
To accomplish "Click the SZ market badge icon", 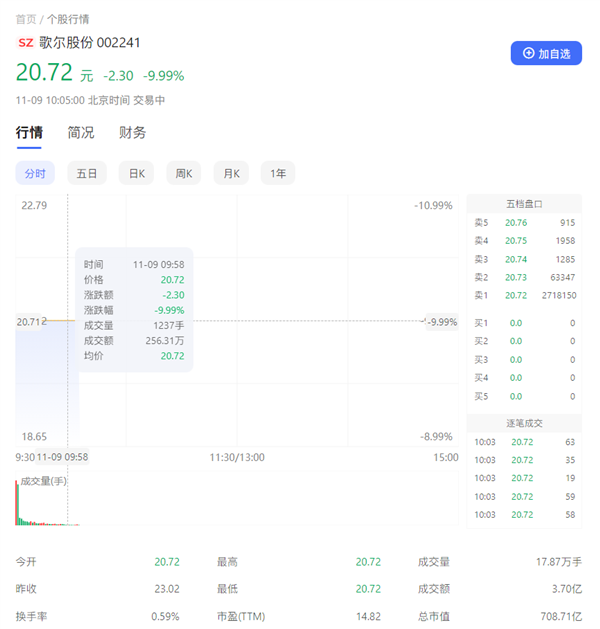I will [x=26, y=43].
